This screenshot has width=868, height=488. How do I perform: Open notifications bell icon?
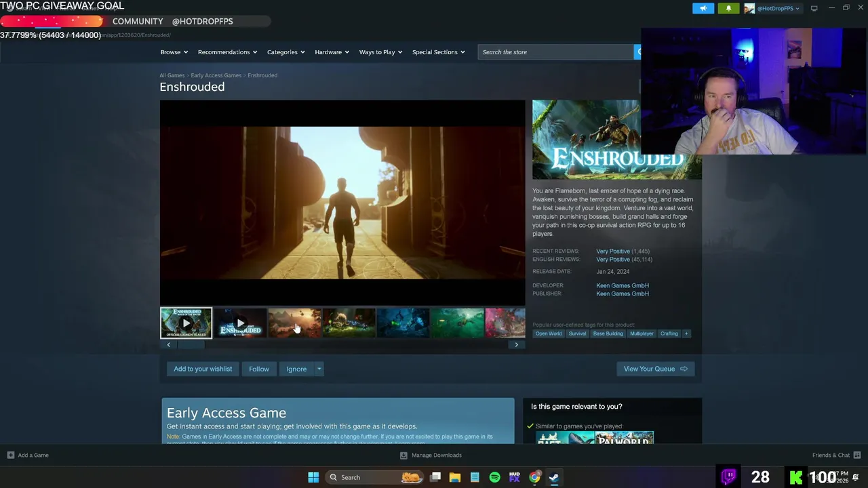(728, 8)
